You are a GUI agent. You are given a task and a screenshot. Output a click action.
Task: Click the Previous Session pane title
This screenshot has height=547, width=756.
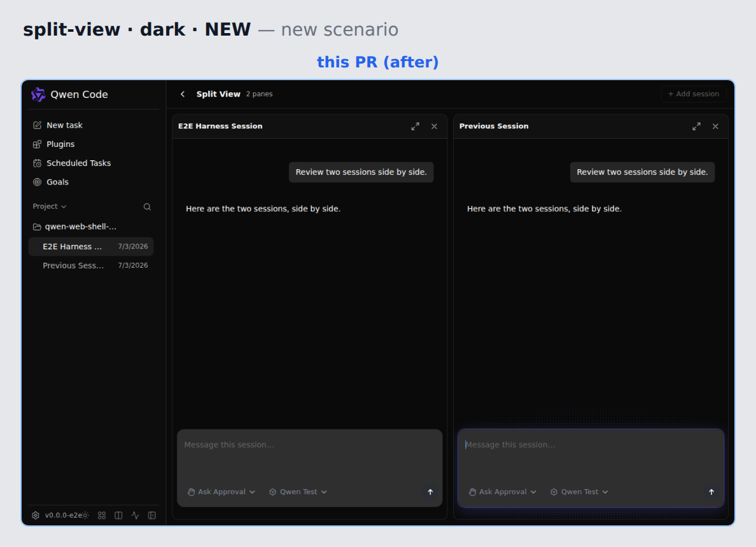pyautogui.click(x=494, y=127)
